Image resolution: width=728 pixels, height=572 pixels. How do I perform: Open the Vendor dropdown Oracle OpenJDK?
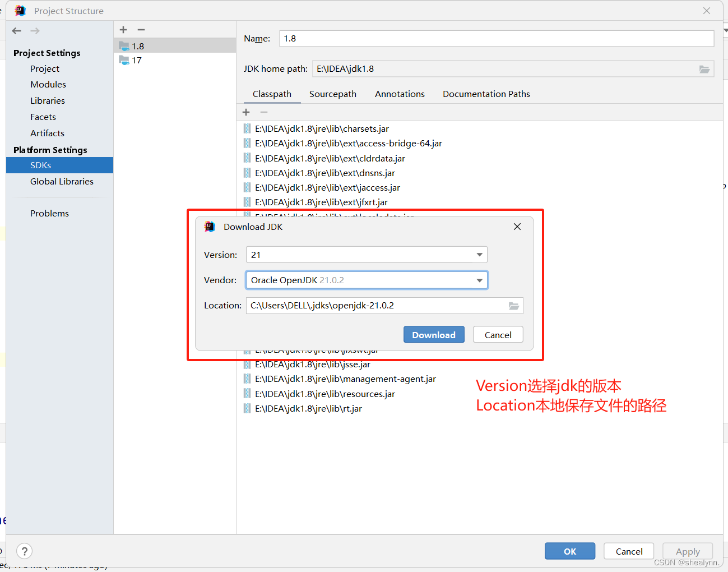tap(367, 280)
